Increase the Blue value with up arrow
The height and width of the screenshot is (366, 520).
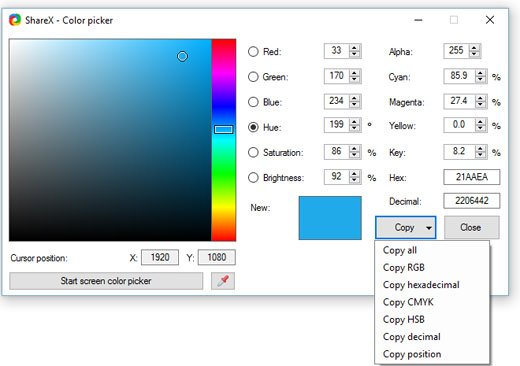354,98
